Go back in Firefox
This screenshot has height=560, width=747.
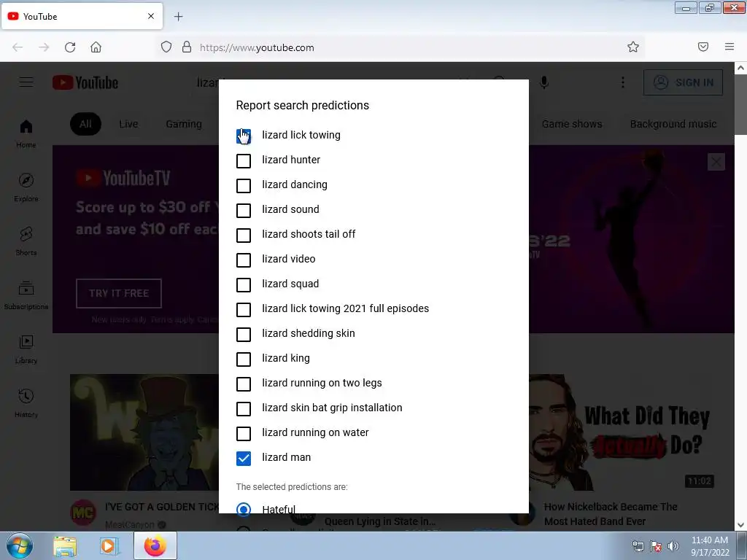coord(18,47)
